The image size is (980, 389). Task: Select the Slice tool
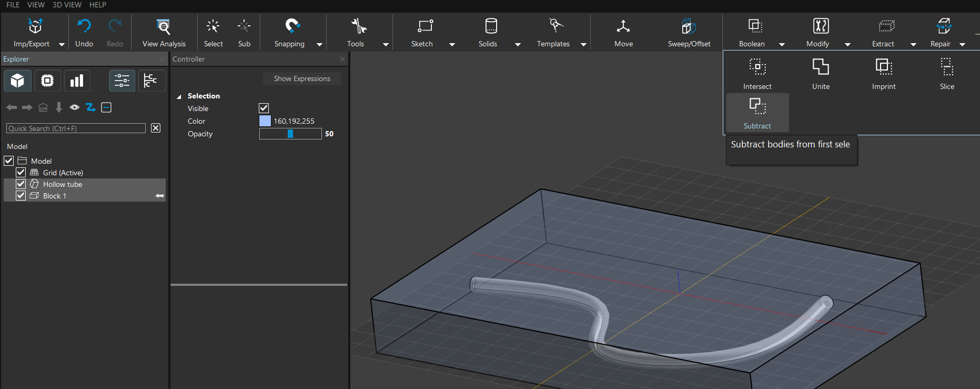(946, 67)
